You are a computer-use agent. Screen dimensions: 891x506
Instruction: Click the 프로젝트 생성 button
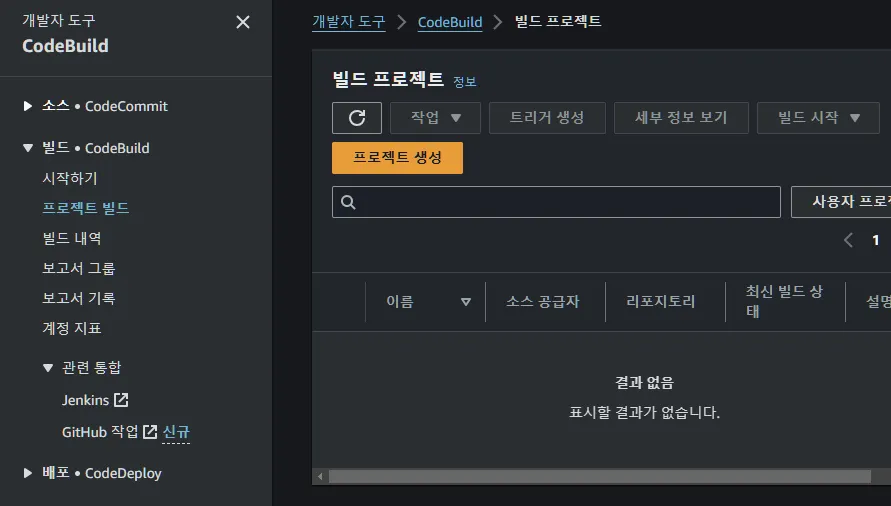click(397, 158)
